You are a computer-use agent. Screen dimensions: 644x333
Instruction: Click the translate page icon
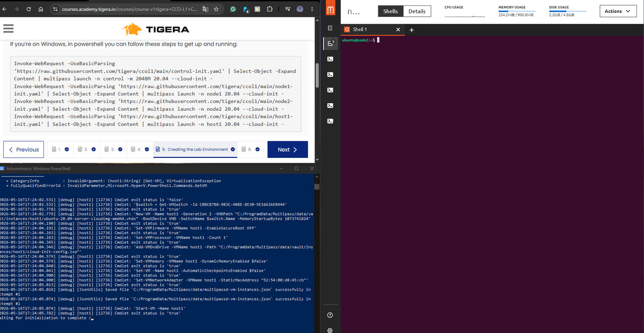point(206,9)
